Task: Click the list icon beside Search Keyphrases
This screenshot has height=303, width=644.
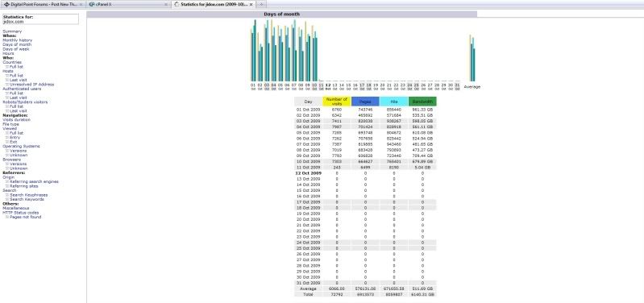Action: [7, 195]
